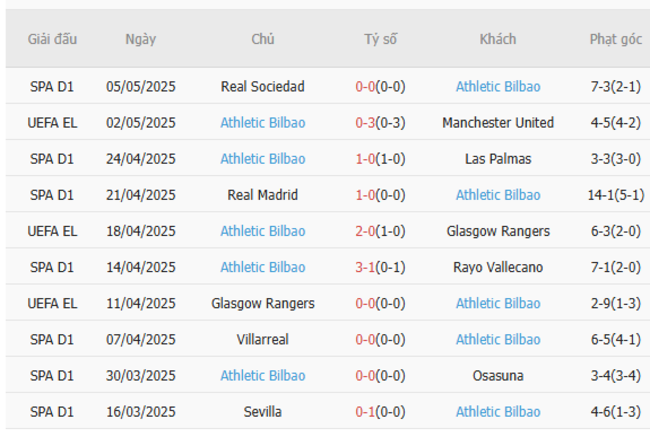Click the date 30/03/2025
650x437 pixels.
point(141,376)
